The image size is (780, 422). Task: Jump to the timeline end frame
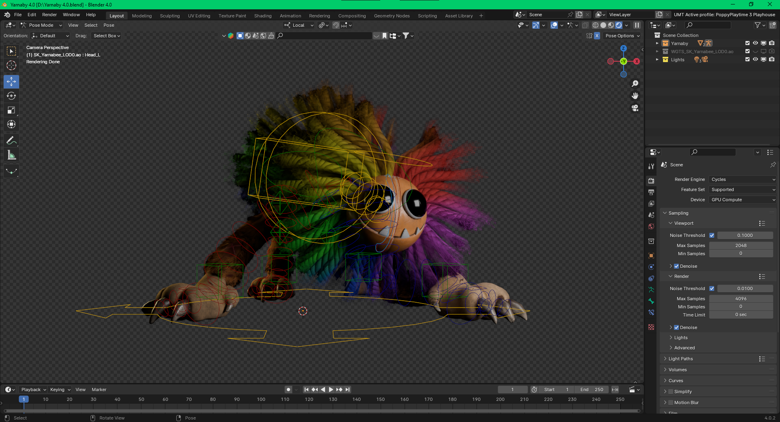pyautogui.click(x=347, y=390)
